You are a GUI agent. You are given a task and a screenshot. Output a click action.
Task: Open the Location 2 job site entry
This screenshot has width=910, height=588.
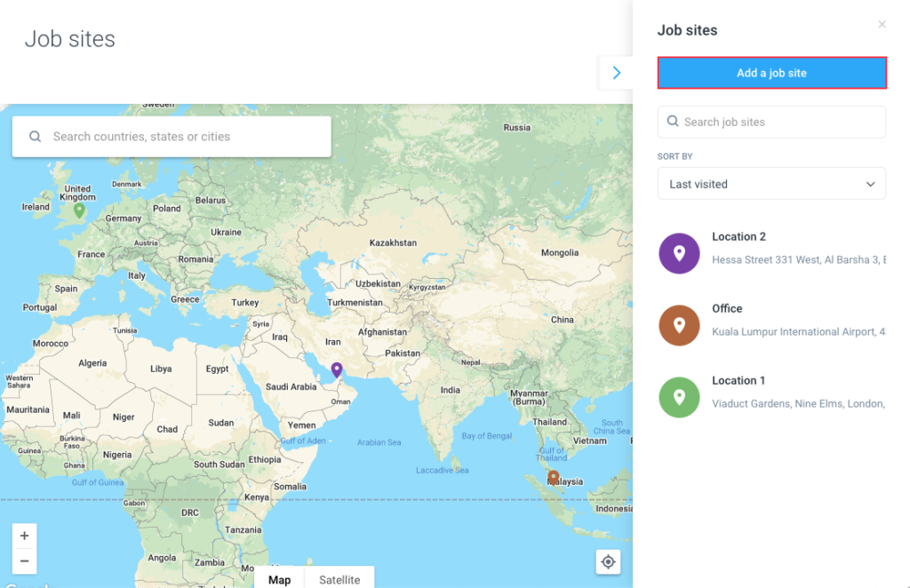738,237
